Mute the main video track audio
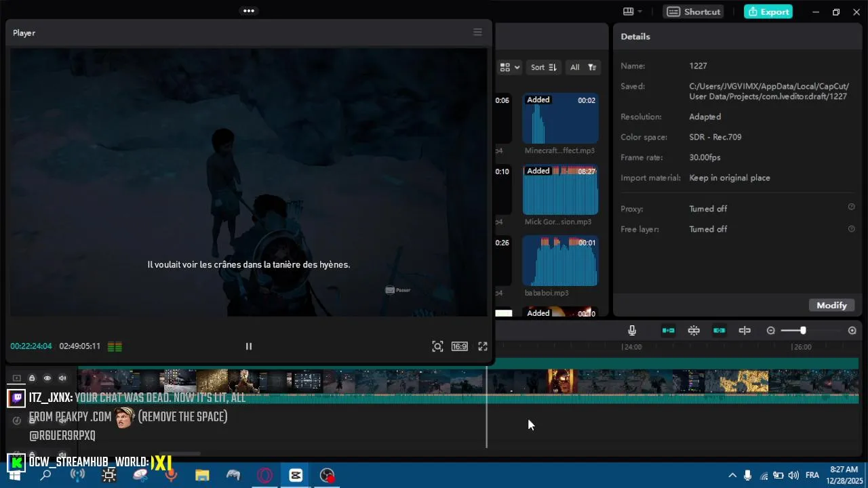 tap(62, 378)
